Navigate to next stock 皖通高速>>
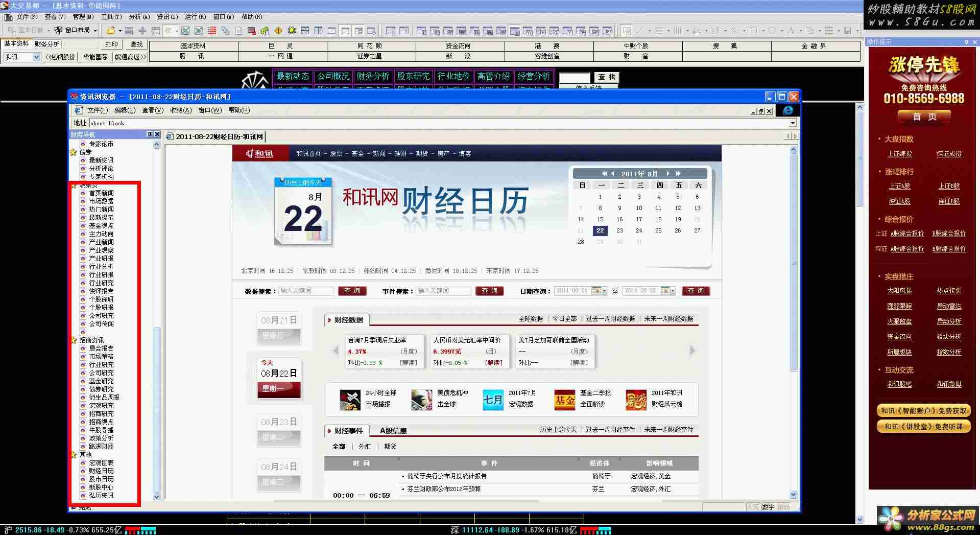Screen dimensions: 980x535 coord(130,57)
